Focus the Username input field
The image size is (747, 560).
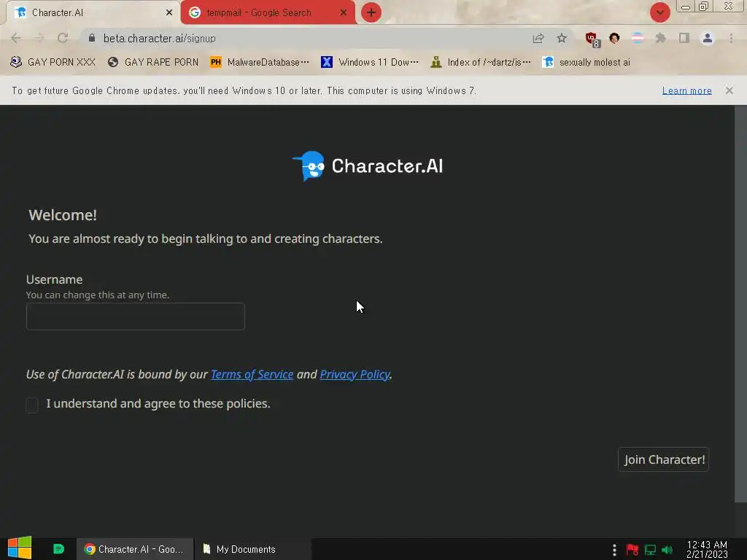coord(135,316)
